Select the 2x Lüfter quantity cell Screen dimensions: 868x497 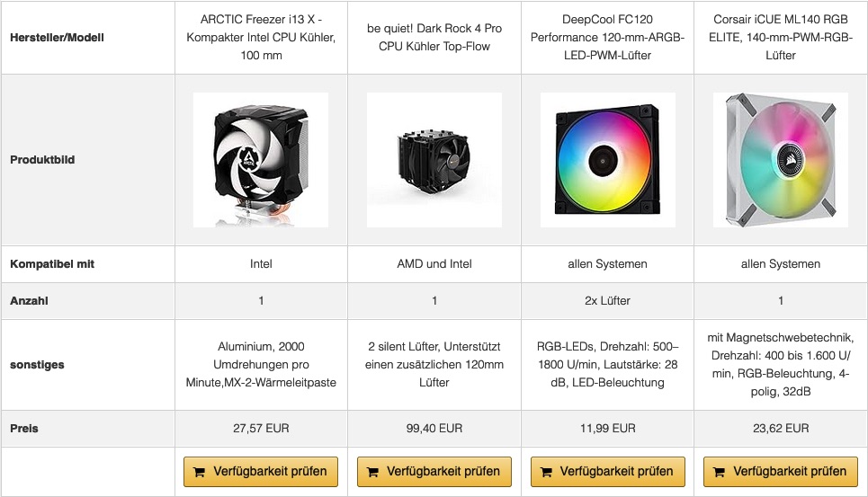click(x=607, y=301)
